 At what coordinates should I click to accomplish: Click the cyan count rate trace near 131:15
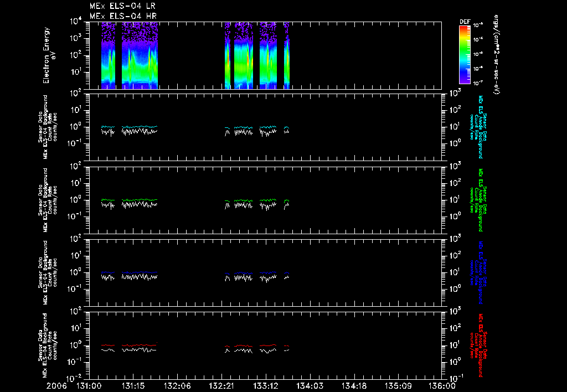point(139,127)
